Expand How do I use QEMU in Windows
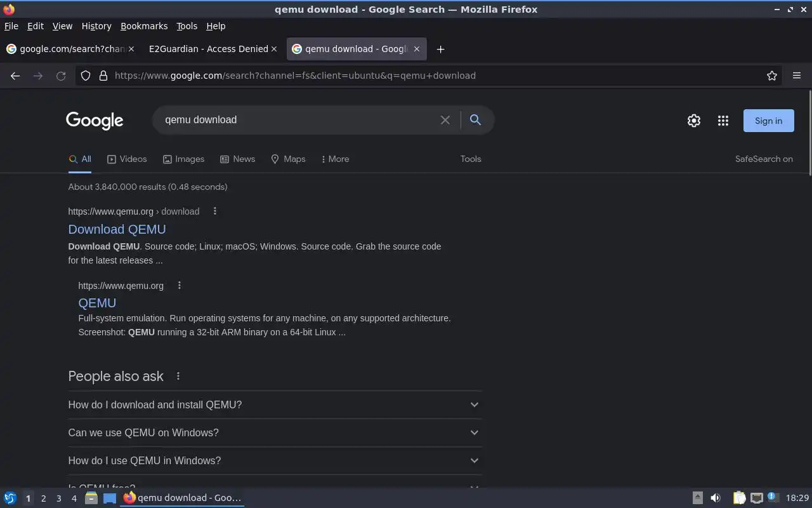This screenshot has height=508, width=812. 275,460
